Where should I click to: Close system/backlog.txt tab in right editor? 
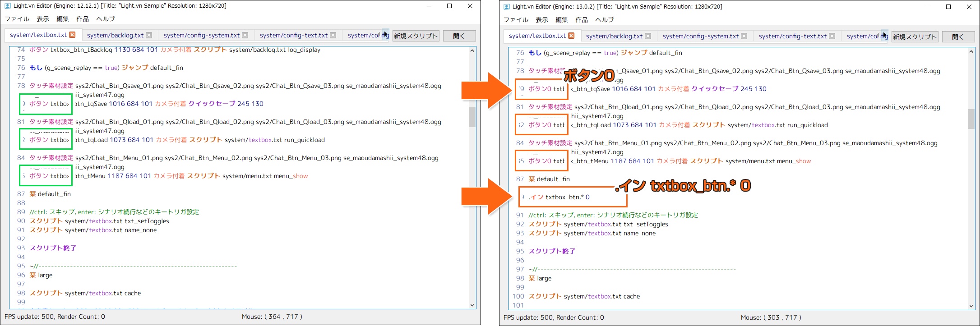coord(648,36)
